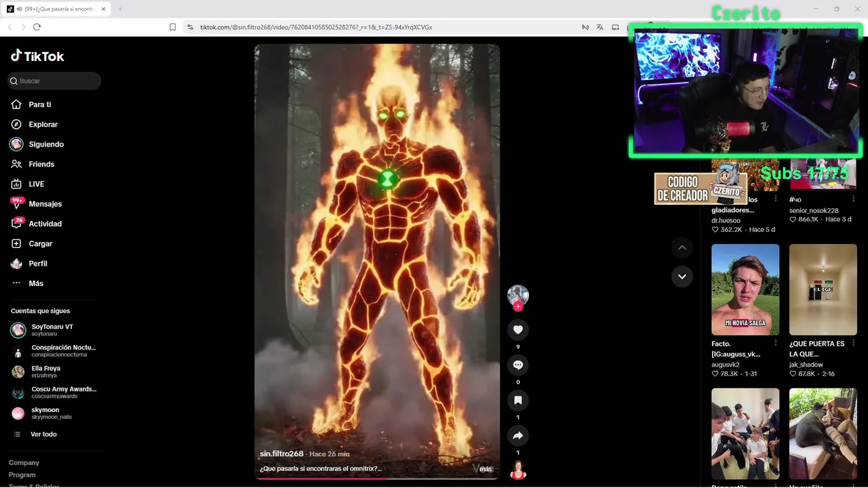Open skymoon followed account
The height and width of the screenshot is (488, 868).
[53, 413]
